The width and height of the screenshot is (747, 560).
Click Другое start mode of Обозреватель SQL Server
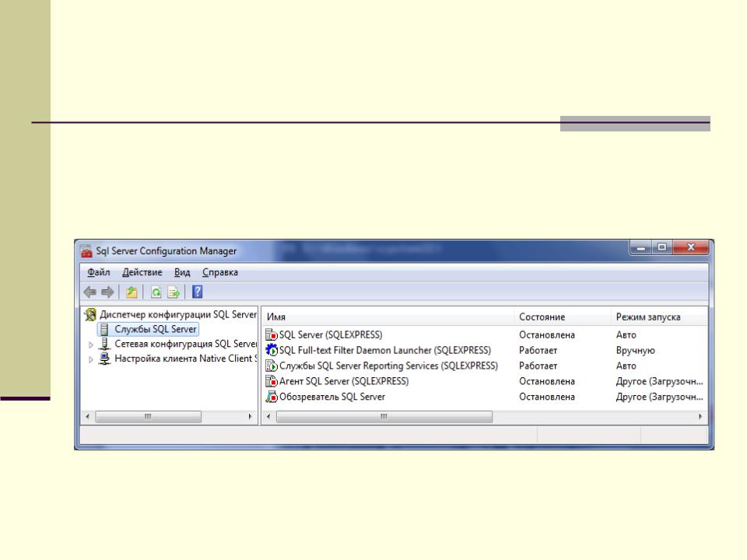click(x=659, y=397)
